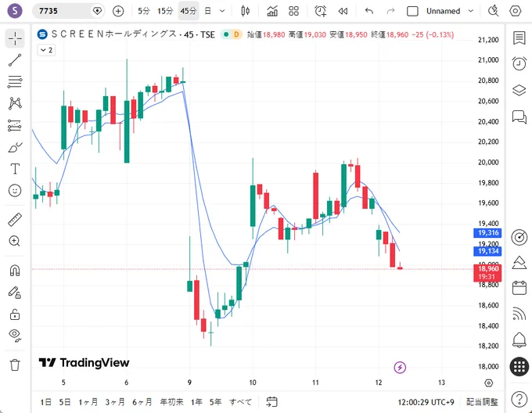532x413 pixels.
Task: Click the SCREENホールディングス symbol title
Action: [114, 34]
